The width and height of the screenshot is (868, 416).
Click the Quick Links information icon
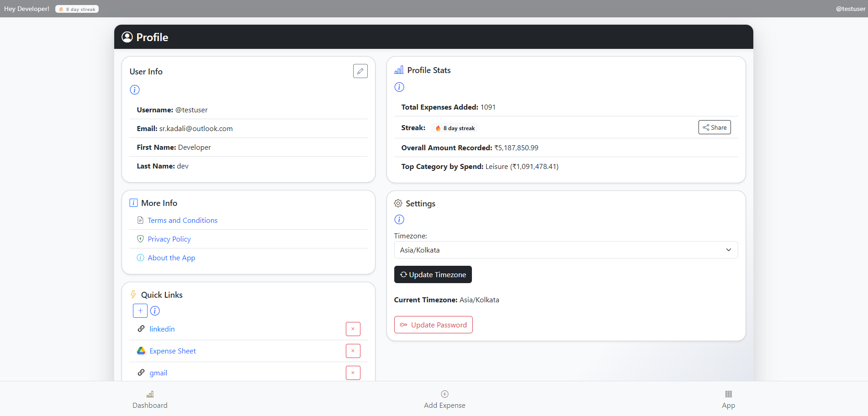coord(155,311)
